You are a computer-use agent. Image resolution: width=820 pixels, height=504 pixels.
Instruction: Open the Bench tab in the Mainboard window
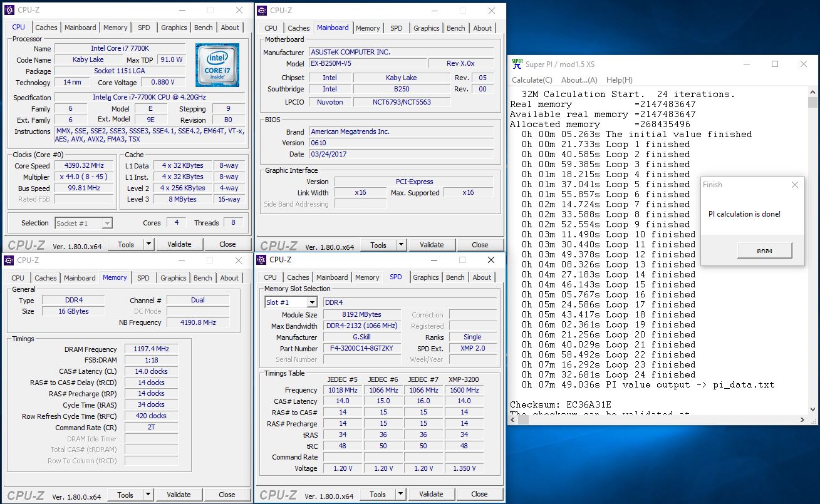(455, 28)
